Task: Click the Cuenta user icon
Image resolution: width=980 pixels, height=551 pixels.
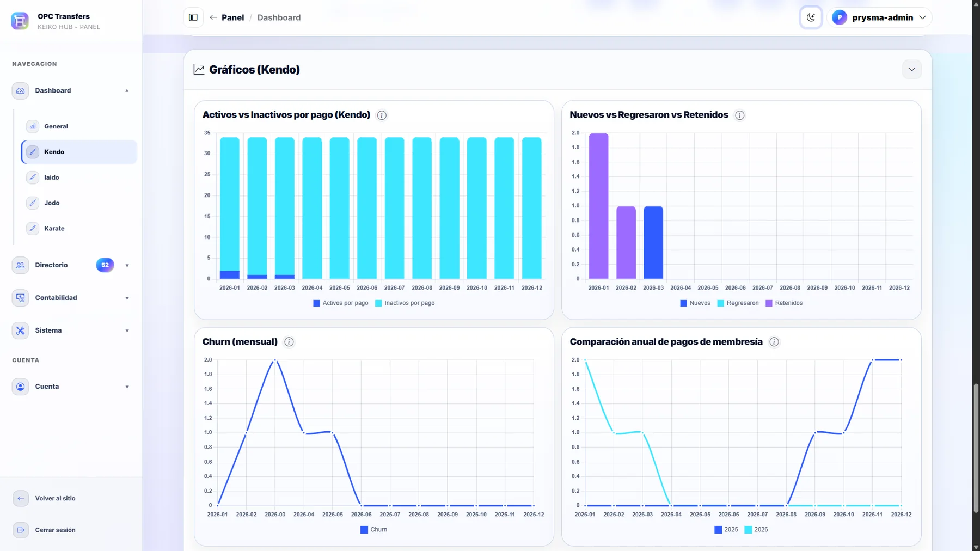Action: click(20, 387)
